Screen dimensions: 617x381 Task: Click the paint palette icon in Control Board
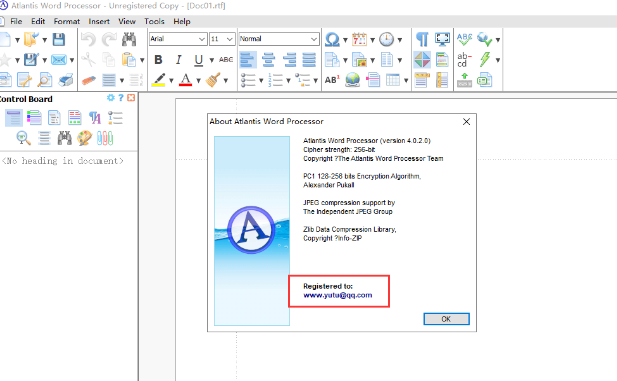(85, 138)
